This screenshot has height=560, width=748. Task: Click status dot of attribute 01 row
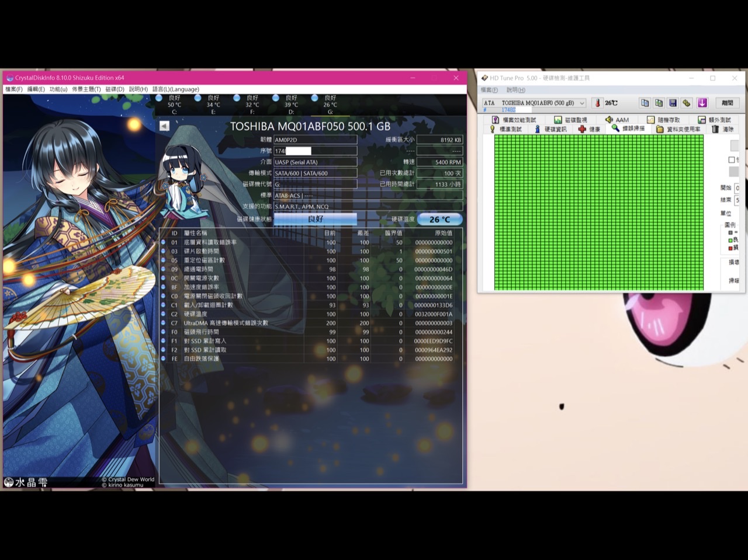(164, 242)
